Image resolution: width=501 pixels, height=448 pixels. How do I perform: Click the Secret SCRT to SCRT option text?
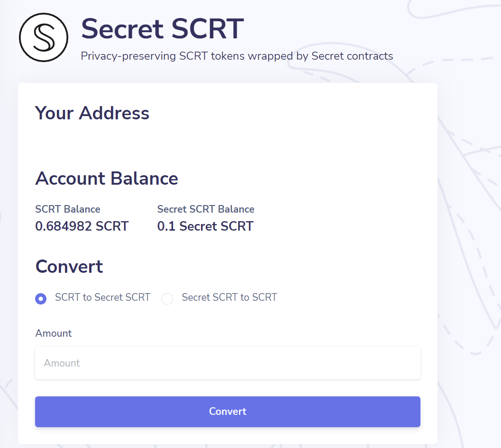point(229,297)
